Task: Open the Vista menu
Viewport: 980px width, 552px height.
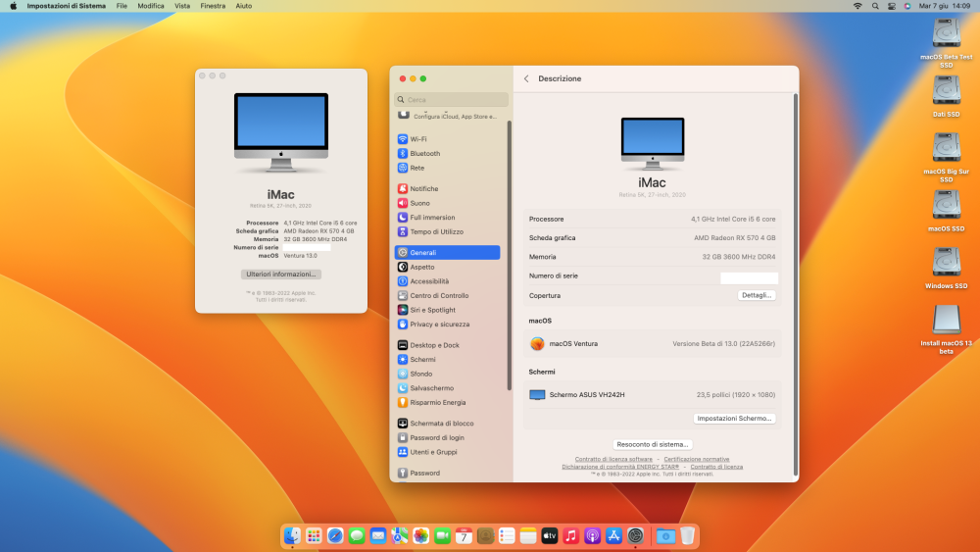Action: [x=182, y=6]
